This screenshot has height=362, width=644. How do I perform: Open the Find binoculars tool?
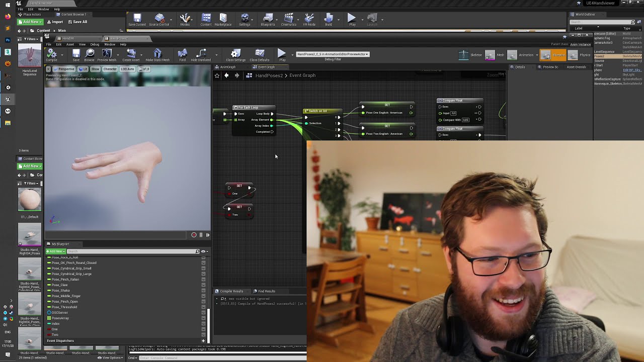click(x=183, y=55)
